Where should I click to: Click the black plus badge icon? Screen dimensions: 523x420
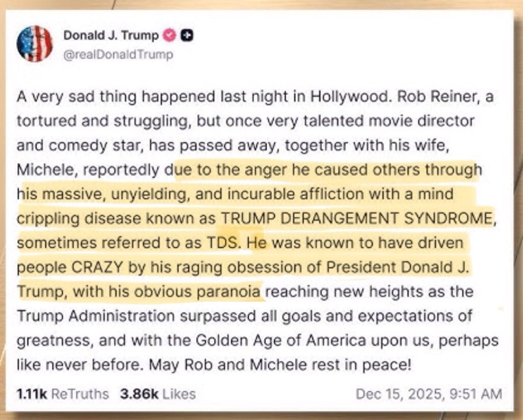pos(187,36)
